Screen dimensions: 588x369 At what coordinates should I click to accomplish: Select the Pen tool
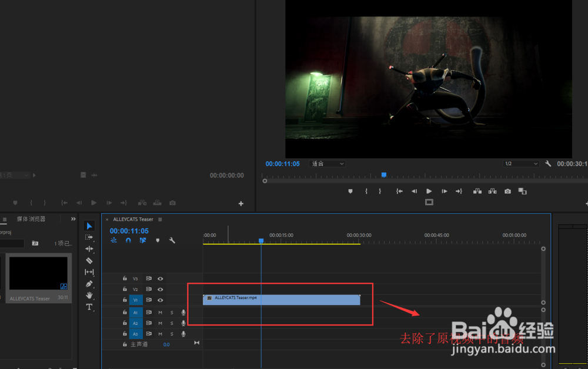coord(89,284)
